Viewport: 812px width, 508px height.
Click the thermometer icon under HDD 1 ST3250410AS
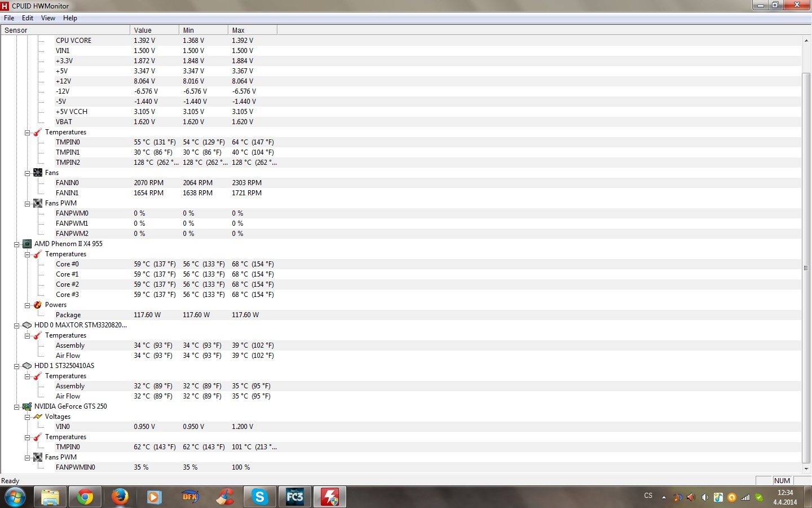point(38,376)
